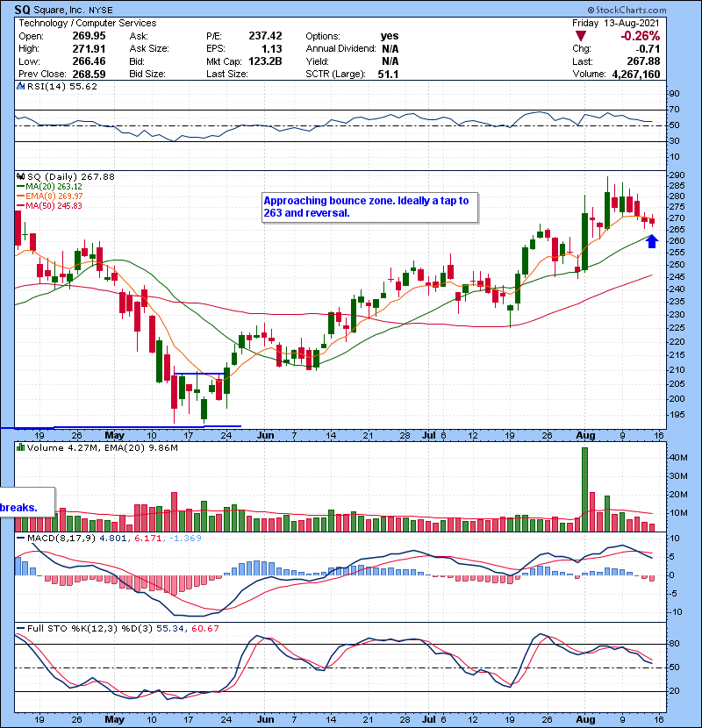Click the RSI line icon before RSI(14)
The height and width of the screenshot is (728, 702).
20,86
